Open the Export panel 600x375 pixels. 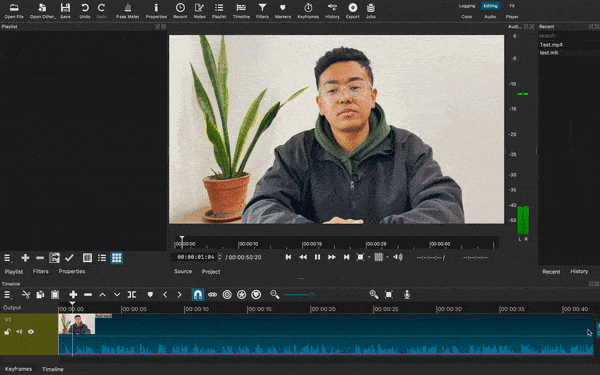point(352,10)
